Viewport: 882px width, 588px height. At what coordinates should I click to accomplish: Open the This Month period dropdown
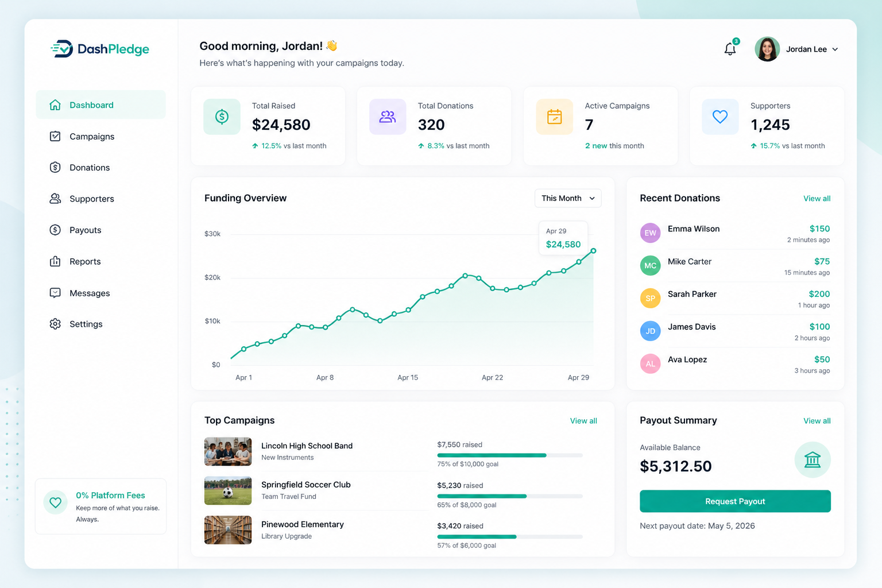coord(568,198)
